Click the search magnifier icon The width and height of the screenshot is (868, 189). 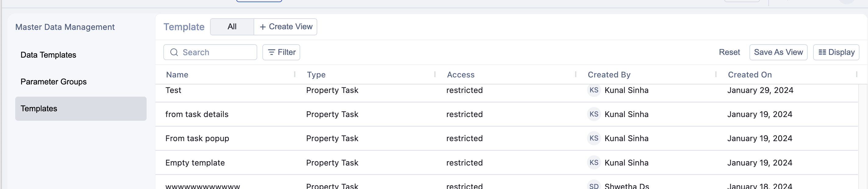[x=174, y=52]
